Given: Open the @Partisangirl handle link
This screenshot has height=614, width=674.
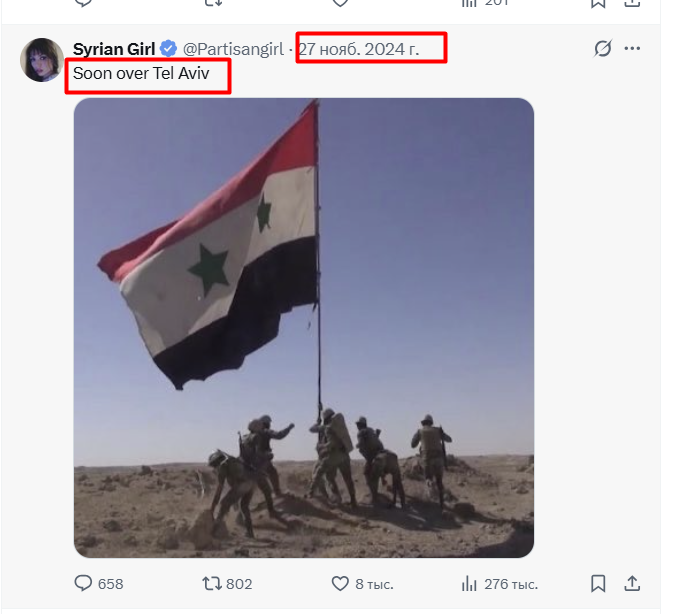Looking at the screenshot, I should click(x=233, y=49).
